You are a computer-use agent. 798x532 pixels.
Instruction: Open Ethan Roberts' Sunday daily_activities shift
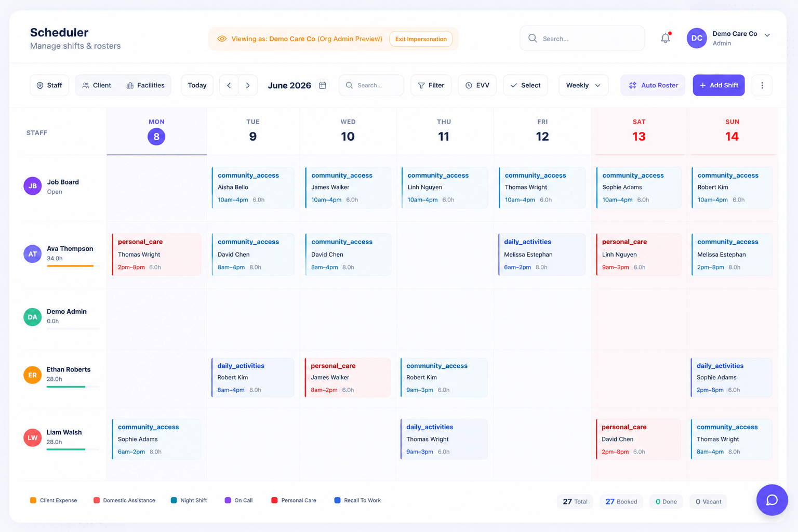(x=731, y=378)
